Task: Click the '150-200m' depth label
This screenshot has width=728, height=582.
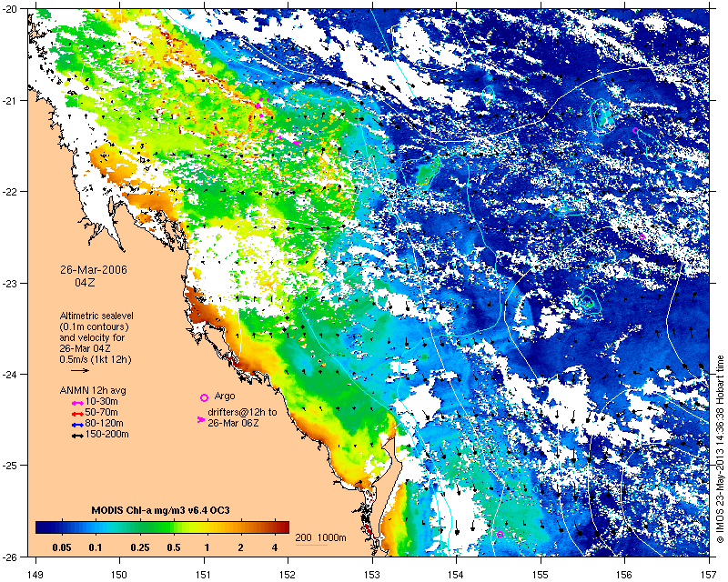Action: click(106, 435)
